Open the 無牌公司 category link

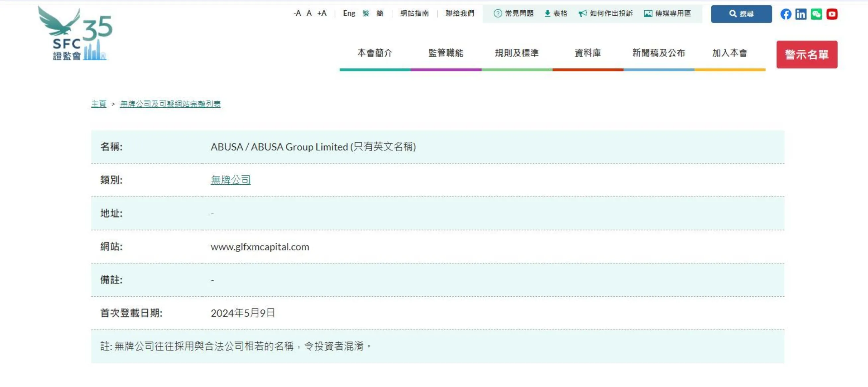coord(230,180)
